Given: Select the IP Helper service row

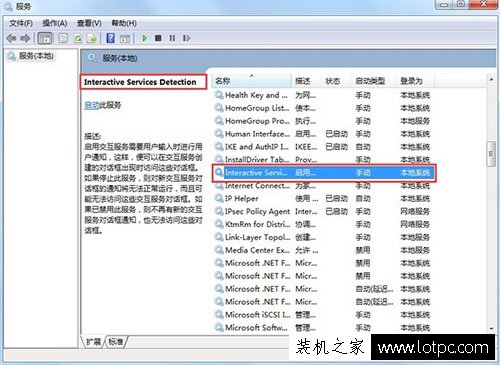Looking at the screenshot, I should (x=323, y=199).
